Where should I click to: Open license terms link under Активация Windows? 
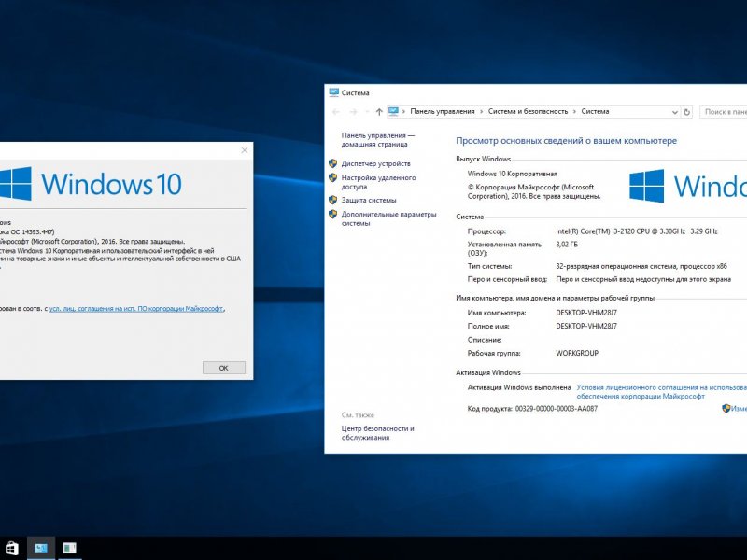[x=662, y=392]
